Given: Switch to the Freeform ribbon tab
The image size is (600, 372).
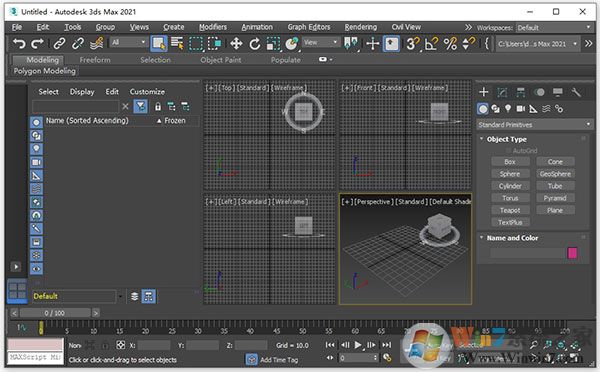Looking at the screenshot, I should tap(95, 60).
